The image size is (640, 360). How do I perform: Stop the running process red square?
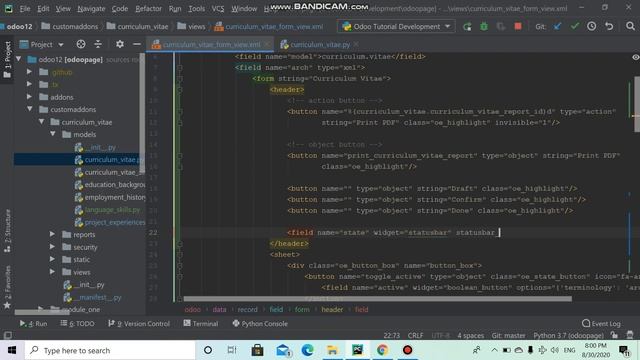[518, 27]
